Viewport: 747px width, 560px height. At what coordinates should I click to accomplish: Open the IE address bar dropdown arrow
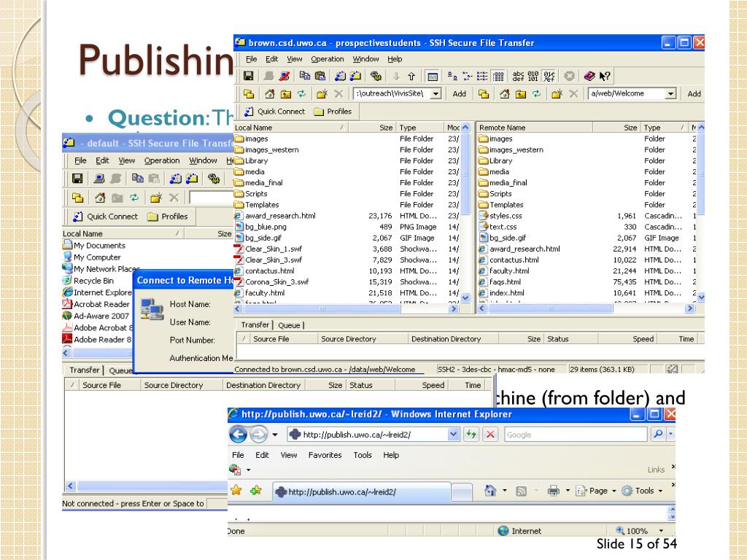click(453, 435)
